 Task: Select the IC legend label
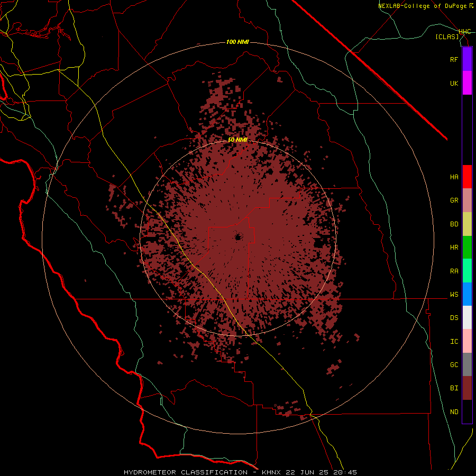pyautogui.click(x=454, y=342)
